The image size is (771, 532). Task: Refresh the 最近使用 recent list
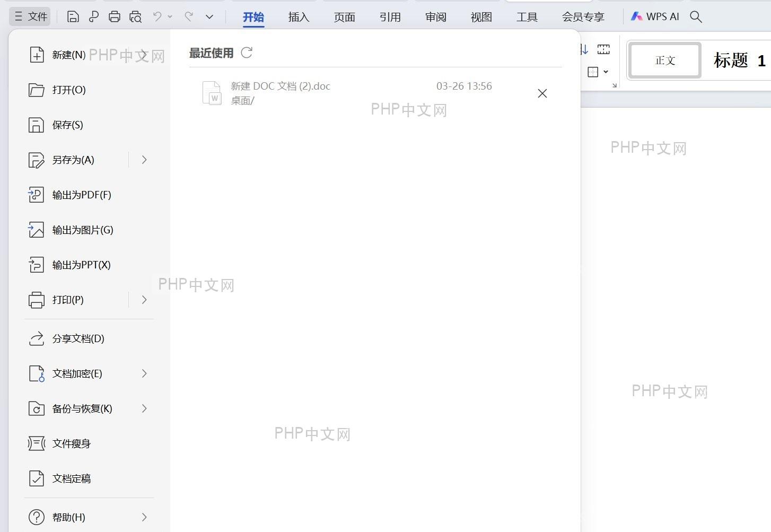(247, 53)
